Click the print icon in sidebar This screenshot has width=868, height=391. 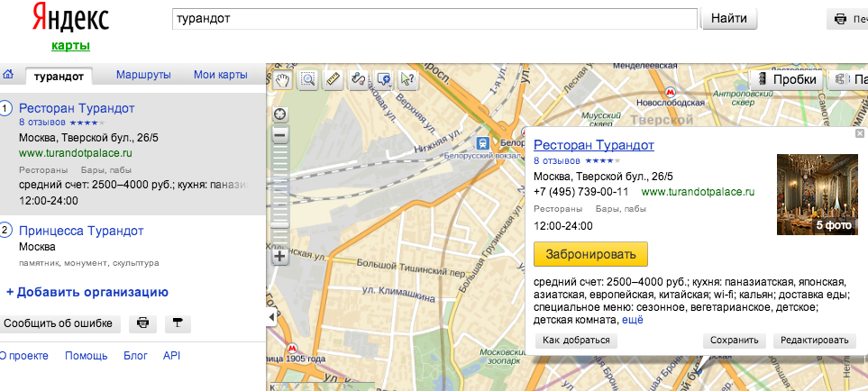click(142, 323)
